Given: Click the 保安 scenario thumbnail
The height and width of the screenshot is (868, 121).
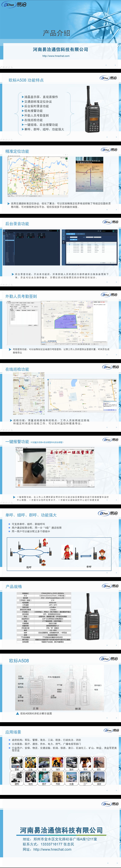Looking at the screenshot, I should (99, 778).
